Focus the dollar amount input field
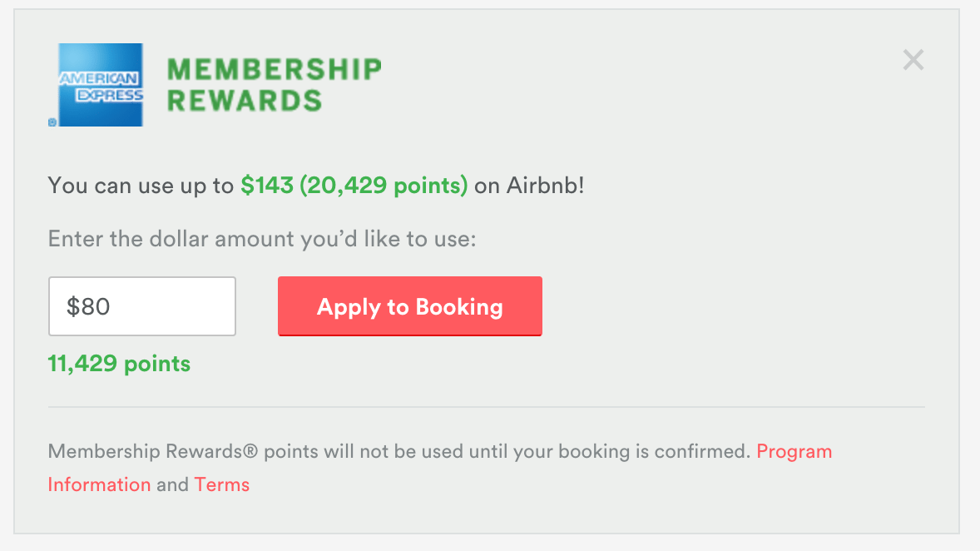 (x=142, y=306)
